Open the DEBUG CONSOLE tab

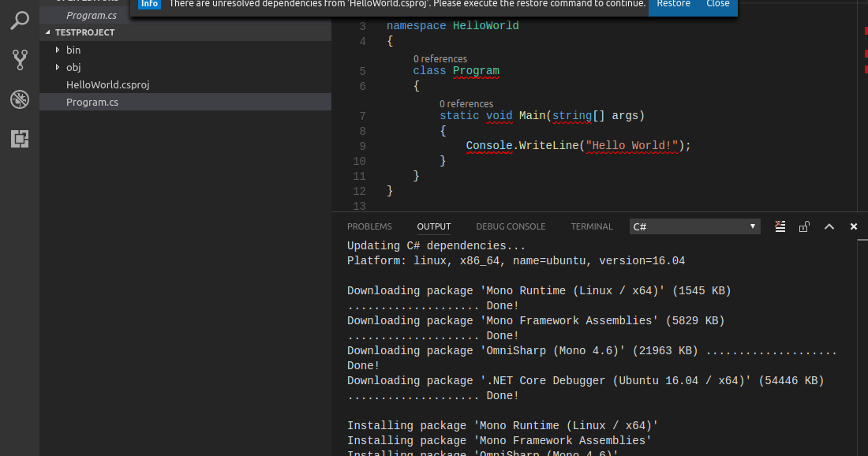tap(510, 226)
